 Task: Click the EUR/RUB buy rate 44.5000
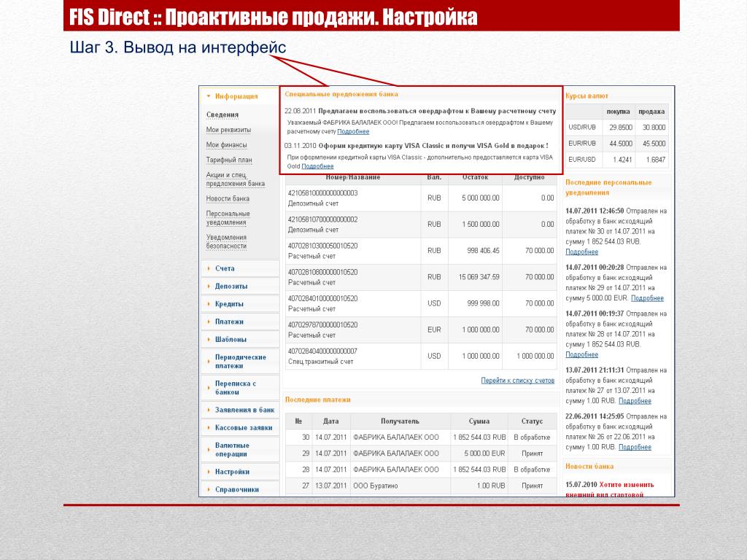click(621, 144)
